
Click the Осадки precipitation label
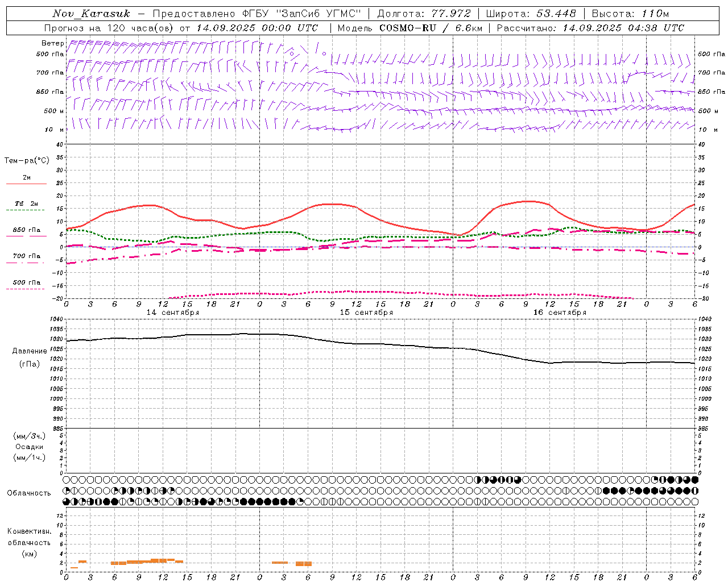point(30,447)
